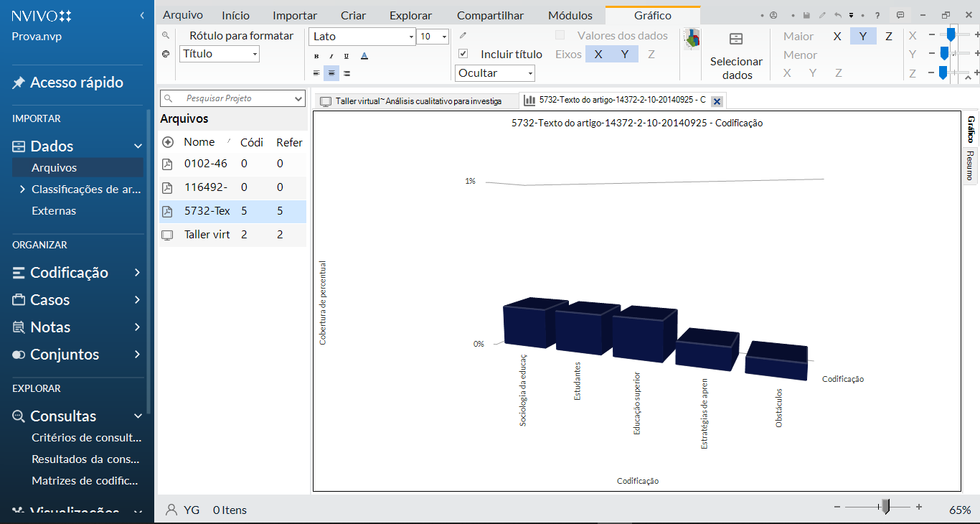Toggle the Maior X gridline button
Image resolution: width=980 pixels, height=524 pixels.
pyautogui.click(x=837, y=36)
